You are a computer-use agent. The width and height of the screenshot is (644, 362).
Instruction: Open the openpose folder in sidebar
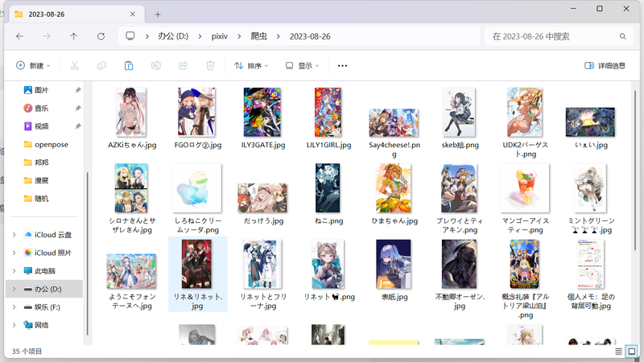click(x=46, y=145)
